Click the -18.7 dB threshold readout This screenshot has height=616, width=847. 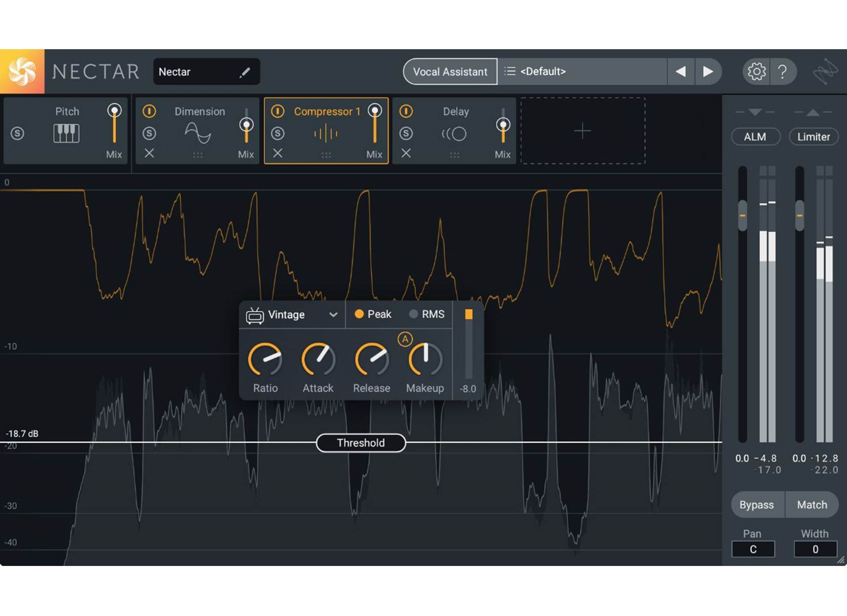pyautogui.click(x=22, y=434)
